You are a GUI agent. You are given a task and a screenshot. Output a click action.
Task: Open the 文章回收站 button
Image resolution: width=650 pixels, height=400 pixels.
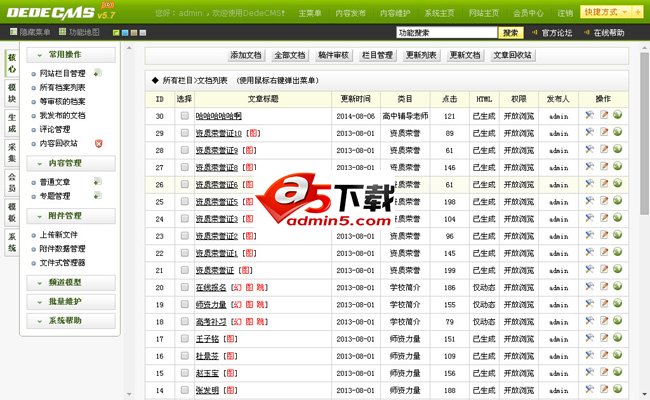[x=512, y=55]
